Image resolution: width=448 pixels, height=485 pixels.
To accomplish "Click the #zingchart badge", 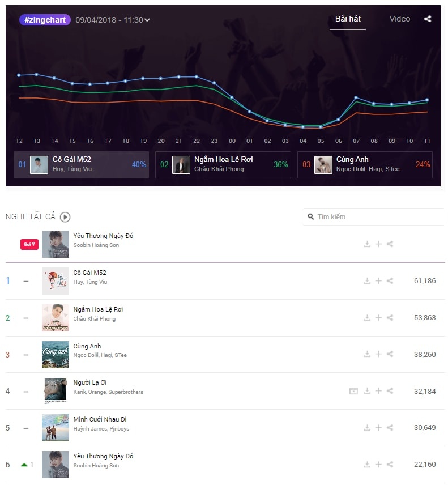I will (45, 20).
